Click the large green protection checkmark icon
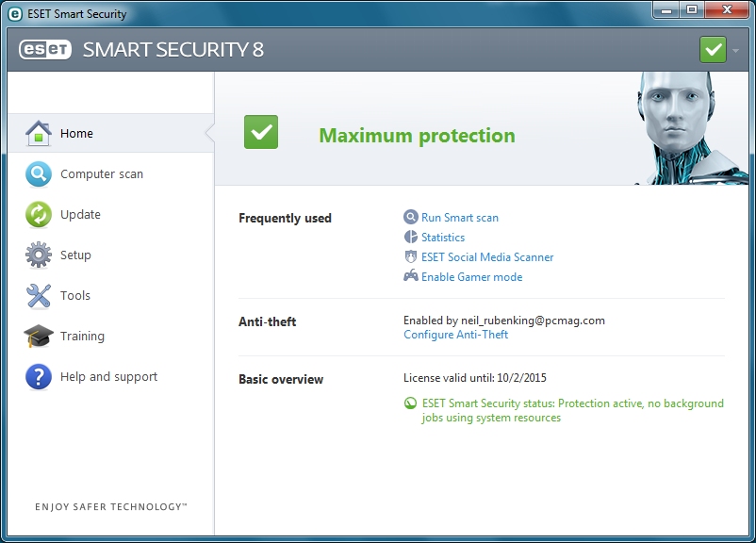 [259, 133]
